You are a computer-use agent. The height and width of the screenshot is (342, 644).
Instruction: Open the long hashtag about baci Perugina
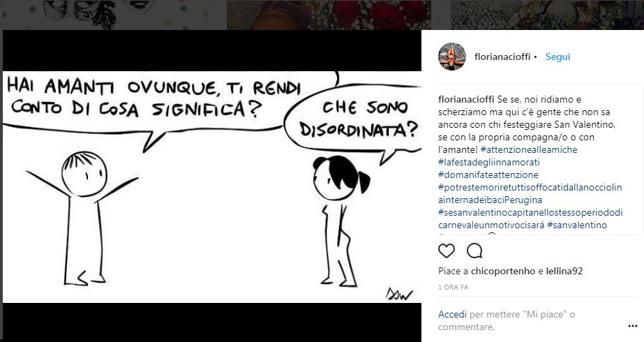click(530, 193)
